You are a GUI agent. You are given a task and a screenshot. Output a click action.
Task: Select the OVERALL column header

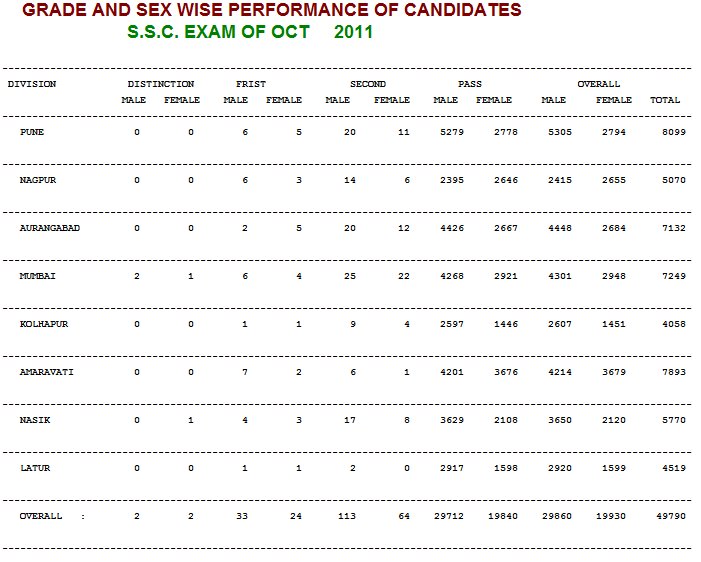tap(599, 84)
